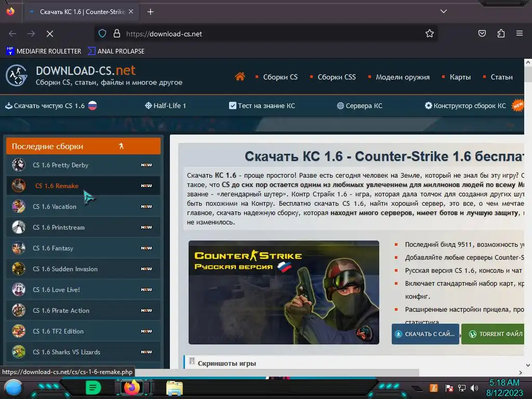
Task: Open the green notes app in taskbar
Action: tap(94, 388)
